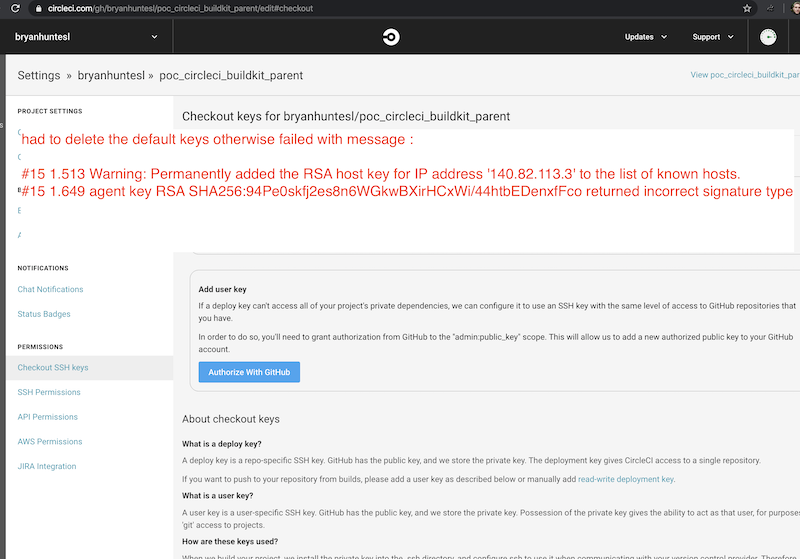Image resolution: width=800 pixels, height=559 pixels.
Task: Click the PROJECT SETTINGS sidebar header
Action: click(x=49, y=111)
